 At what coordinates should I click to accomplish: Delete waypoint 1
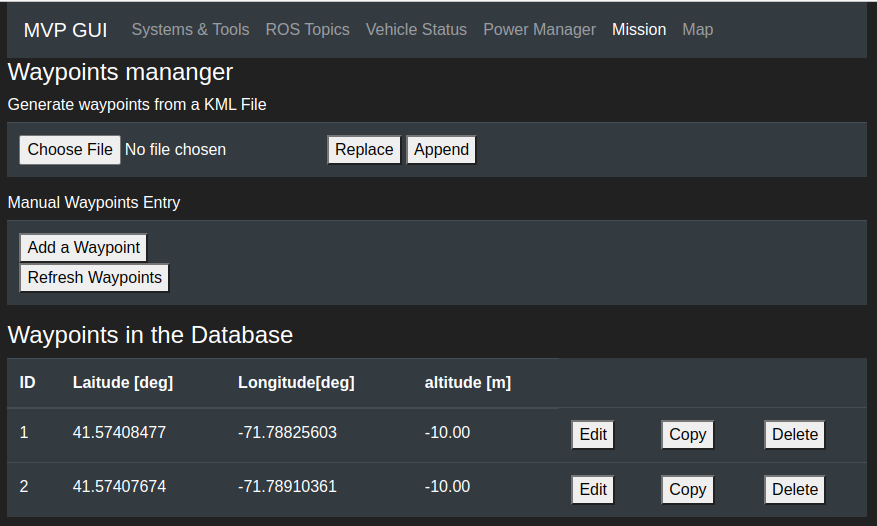(x=795, y=435)
